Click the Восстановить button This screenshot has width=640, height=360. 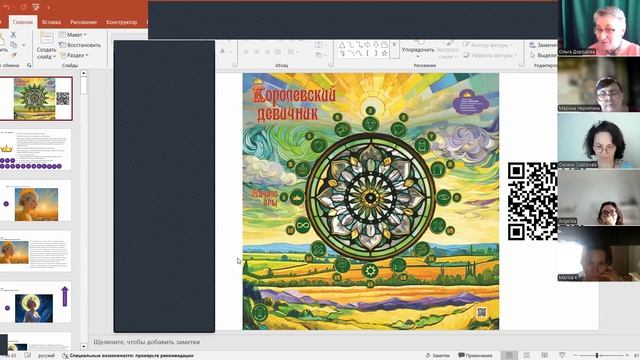[x=80, y=45]
